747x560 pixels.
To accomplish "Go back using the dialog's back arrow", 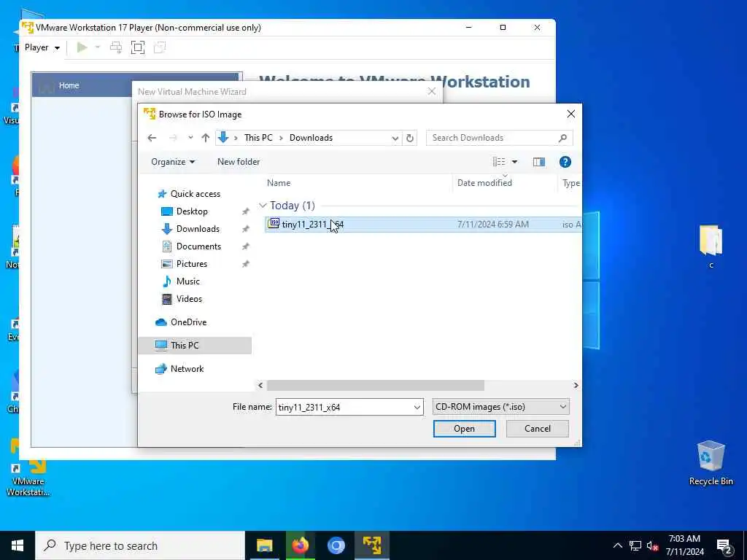I will tap(152, 138).
